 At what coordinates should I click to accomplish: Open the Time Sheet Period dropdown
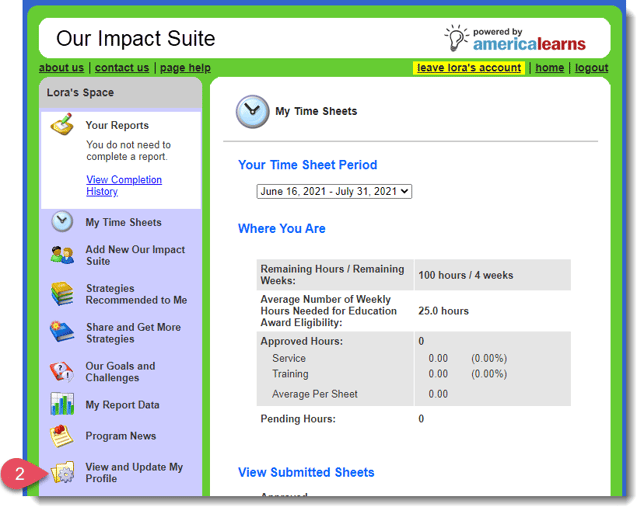(334, 191)
